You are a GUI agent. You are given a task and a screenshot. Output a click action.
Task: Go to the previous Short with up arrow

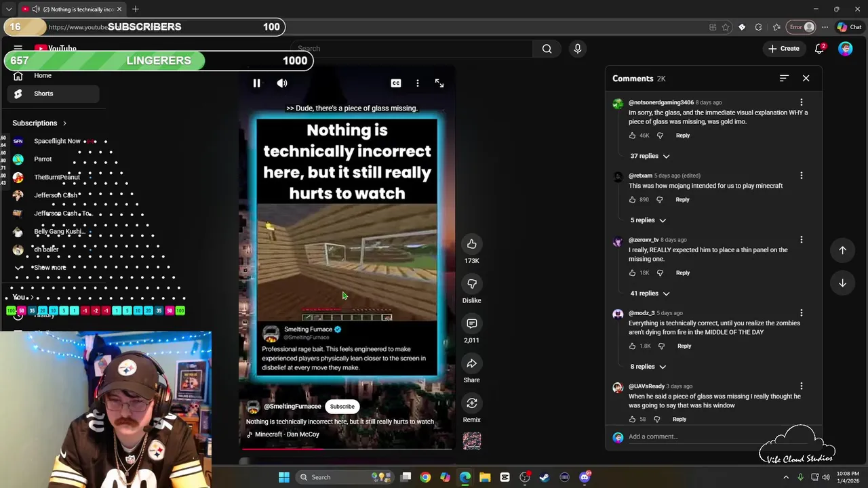click(842, 250)
